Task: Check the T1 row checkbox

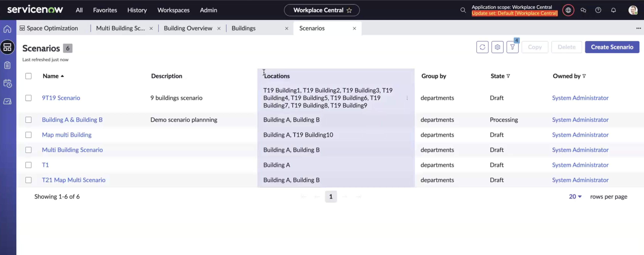Action: point(28,165)
